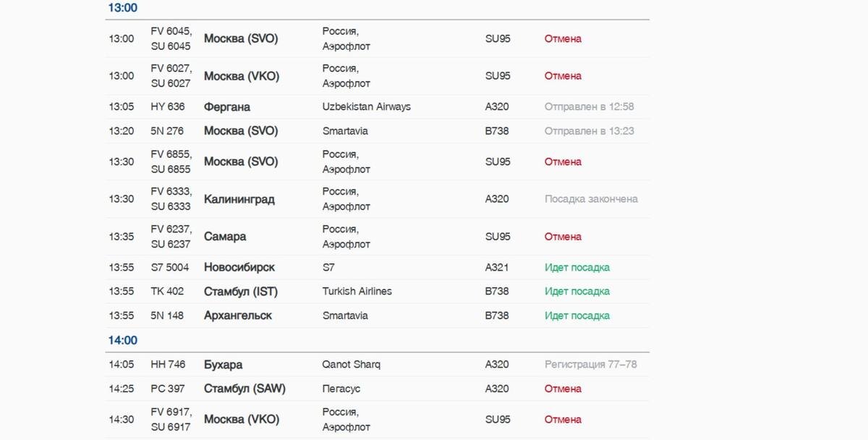Click the Посадка закончена status

pyautogui.click(x=591, y=199)
